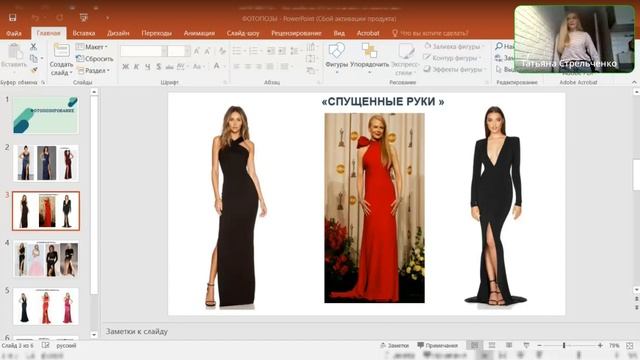Click the Создать слайд icon
The image size is (640, 360).
(x=62, y=50)
